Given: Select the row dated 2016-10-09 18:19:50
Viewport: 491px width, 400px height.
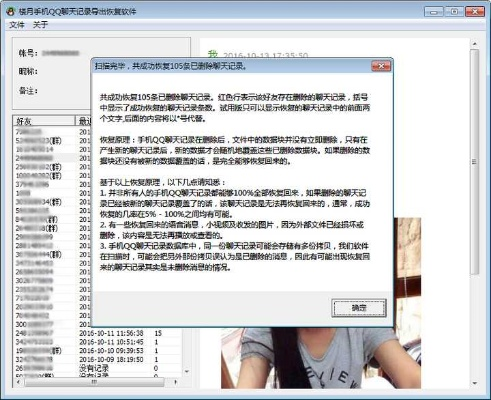Looking at the screenshot, I should (x=98, y=359).
